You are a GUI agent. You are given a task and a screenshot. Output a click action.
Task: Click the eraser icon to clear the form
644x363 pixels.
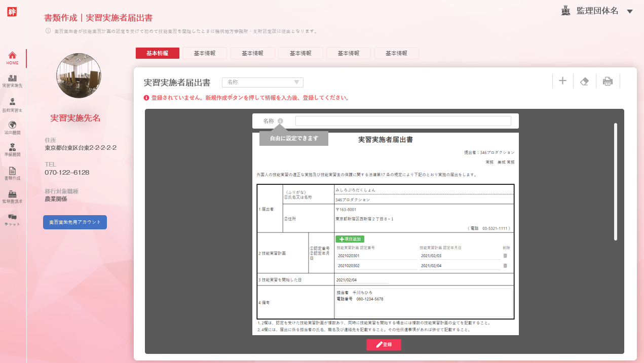click(584, 81)
